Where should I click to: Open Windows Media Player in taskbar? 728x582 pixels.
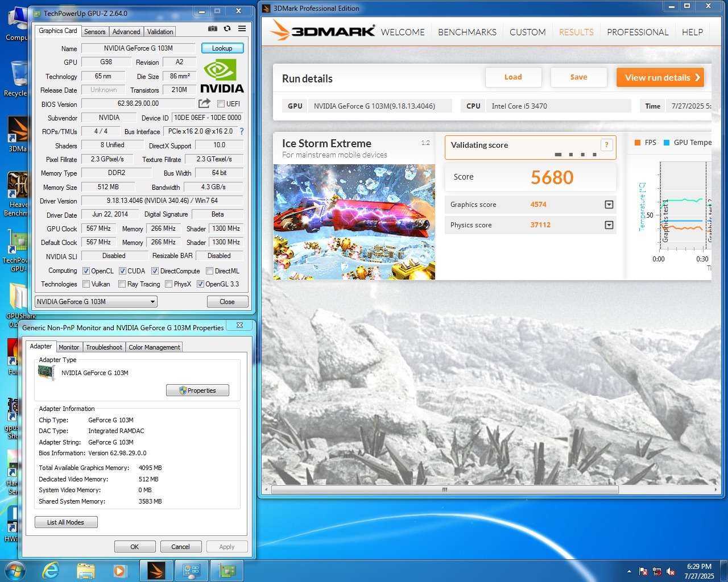coord(119,571)
